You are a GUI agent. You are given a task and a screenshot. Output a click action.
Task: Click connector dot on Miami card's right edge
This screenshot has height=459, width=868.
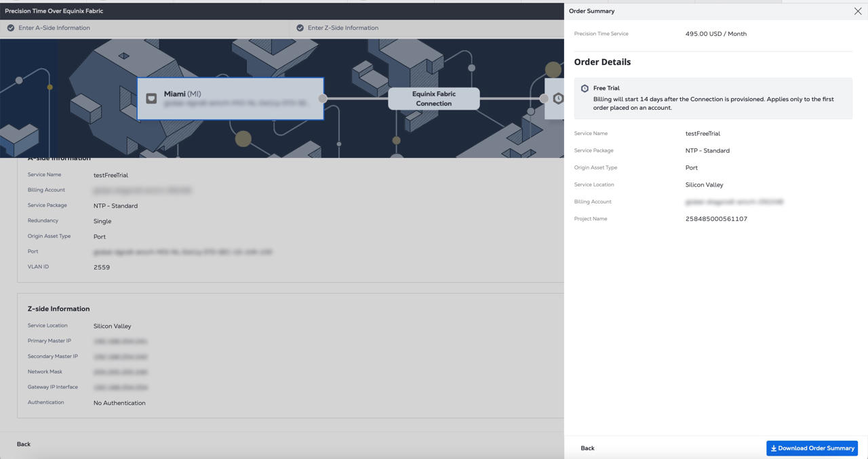323,98
